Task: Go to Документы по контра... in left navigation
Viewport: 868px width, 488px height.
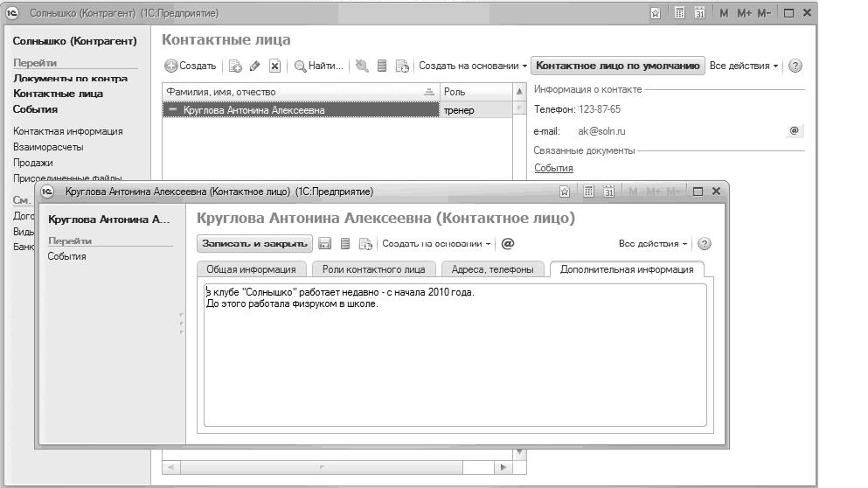Action: click(x=70, y=78)
